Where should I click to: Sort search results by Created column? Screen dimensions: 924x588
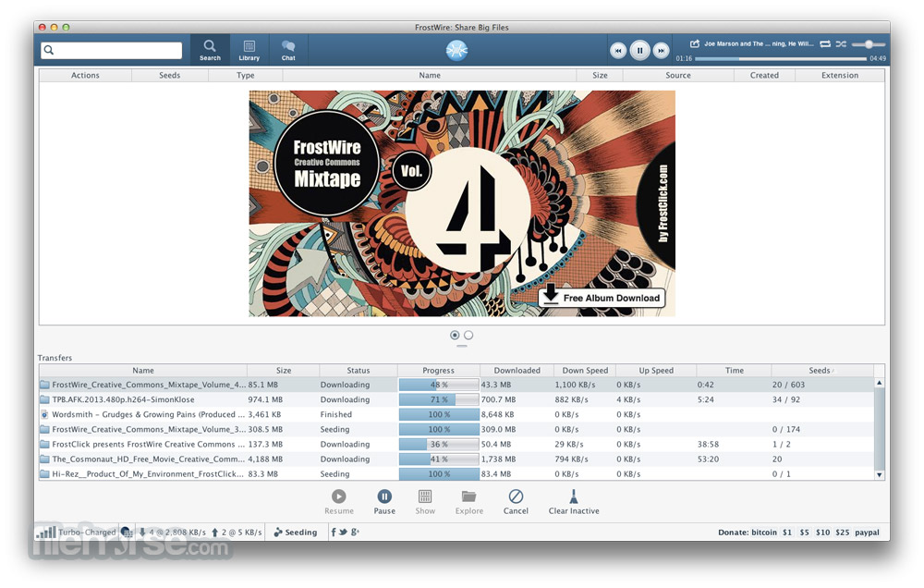pyautogui.click(x=764, y=76)
